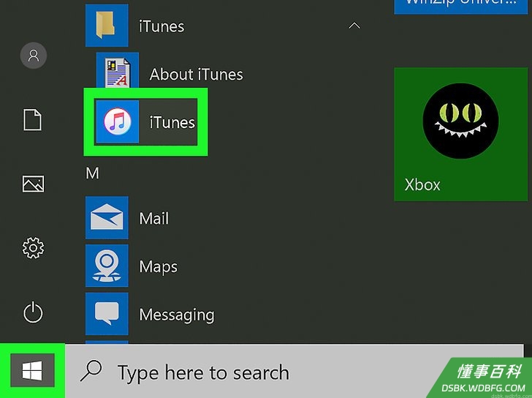Viewport: 532px width, 398px height.
Task: Open Pictures from the sidebar
Action: [33, 184]
